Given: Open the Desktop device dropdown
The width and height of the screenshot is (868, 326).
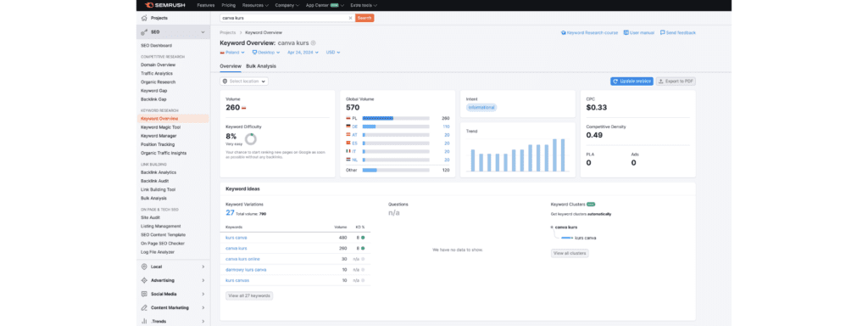Looking at the screenshot, I should (267, 52).
